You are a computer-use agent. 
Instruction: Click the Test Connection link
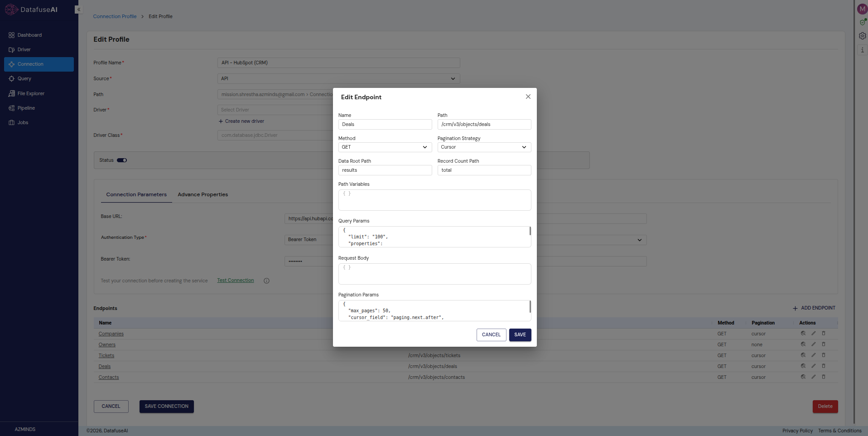(236, 281)
